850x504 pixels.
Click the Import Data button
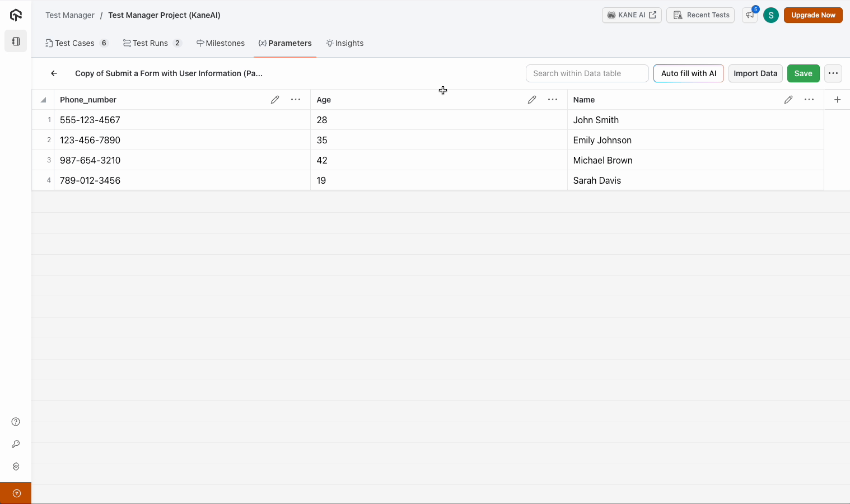pyautogui.click(x=755, y=73)
